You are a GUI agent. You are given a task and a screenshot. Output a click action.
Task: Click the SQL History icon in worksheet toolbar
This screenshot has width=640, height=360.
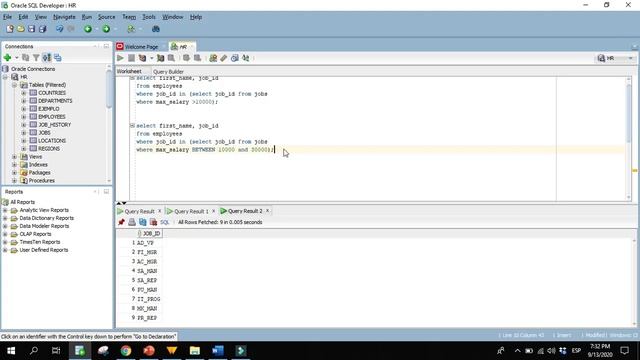tap(235, 58)
